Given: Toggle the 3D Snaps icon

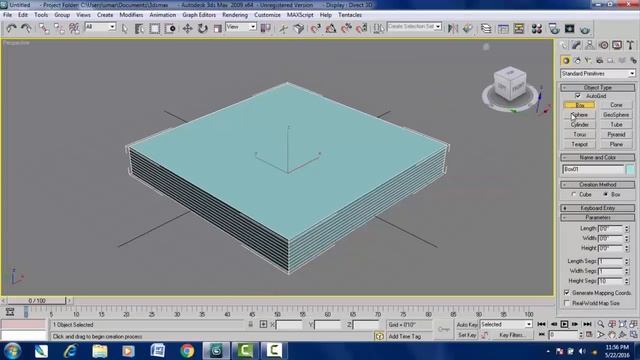Looking at the screenshot, I should point(316,28).
